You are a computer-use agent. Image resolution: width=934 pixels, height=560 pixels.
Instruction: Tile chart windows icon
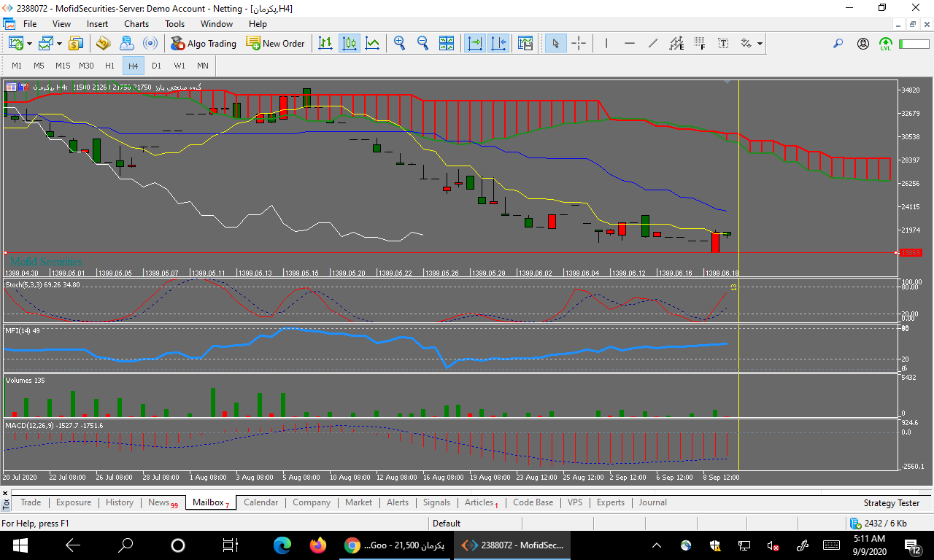pyautogui.click(x=447, y=44)
